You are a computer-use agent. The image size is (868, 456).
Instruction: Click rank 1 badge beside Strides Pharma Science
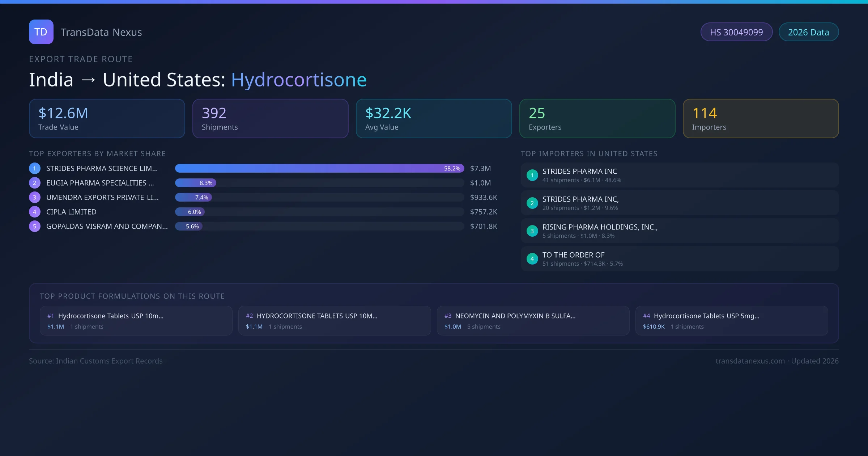click(35, 168)
